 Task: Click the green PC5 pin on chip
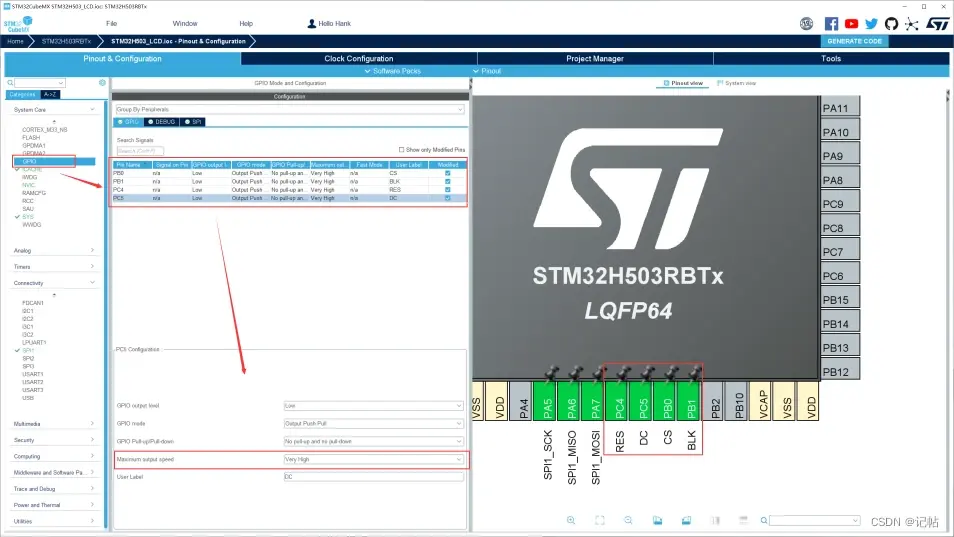point(643,401)
